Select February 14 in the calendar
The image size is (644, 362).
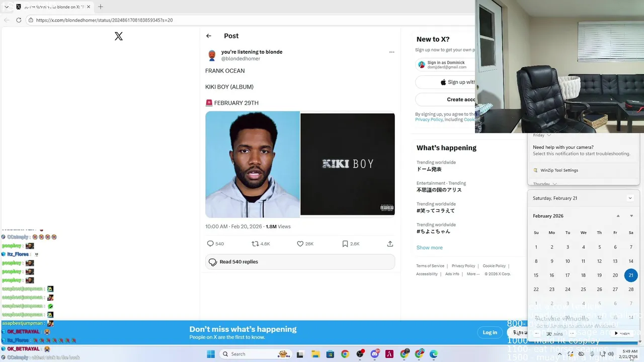tap(631, 261)
